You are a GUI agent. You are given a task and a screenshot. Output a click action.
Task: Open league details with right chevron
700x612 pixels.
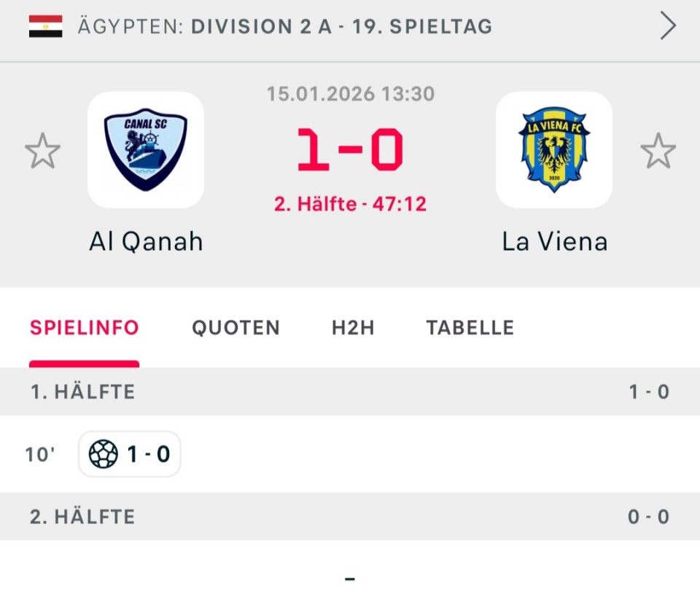[x=668, y=27]
